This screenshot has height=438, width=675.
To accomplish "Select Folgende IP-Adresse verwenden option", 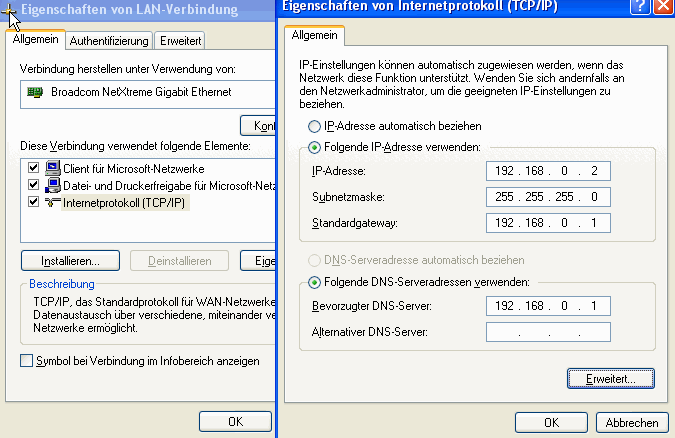I will (315, 147).
